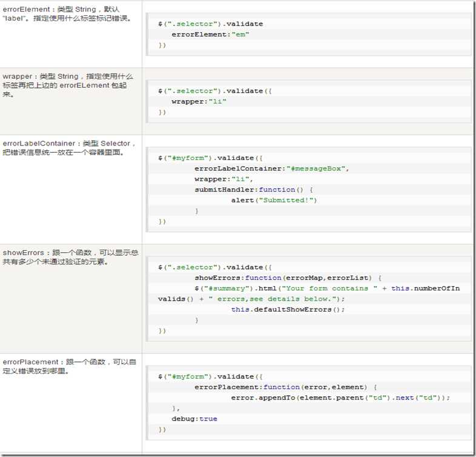Screen dimensions: 476x457
Task: Click the errorElement option description text
Action: [x=67, y=14]
